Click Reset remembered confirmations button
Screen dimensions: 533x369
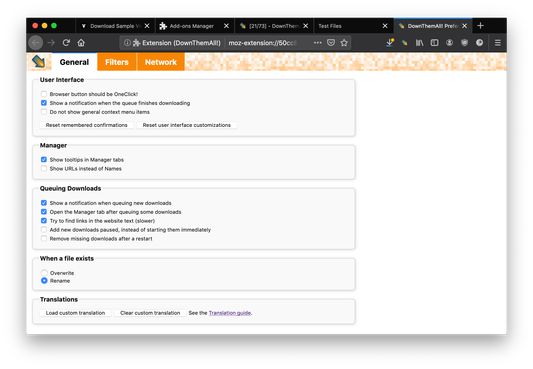(87, 125)
